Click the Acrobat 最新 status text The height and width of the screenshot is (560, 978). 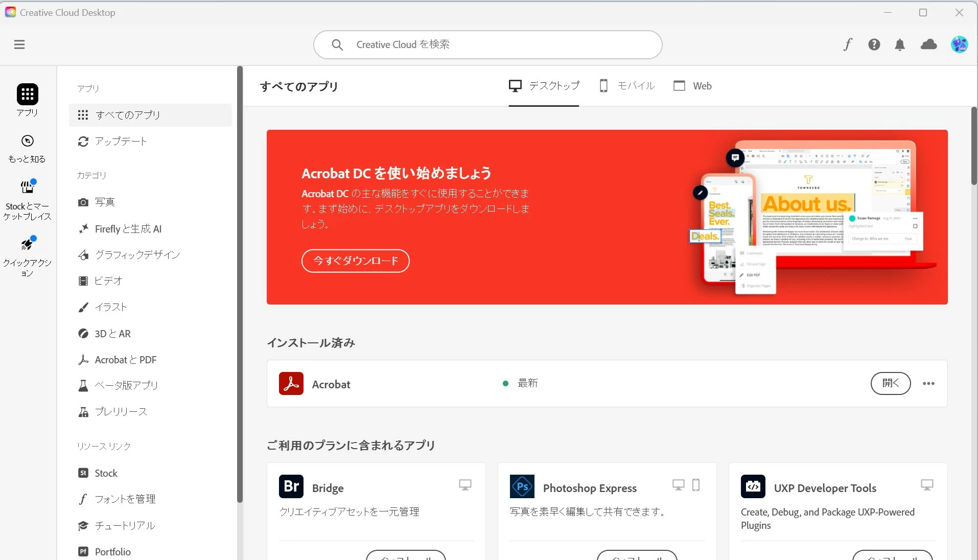coord(528,383)
